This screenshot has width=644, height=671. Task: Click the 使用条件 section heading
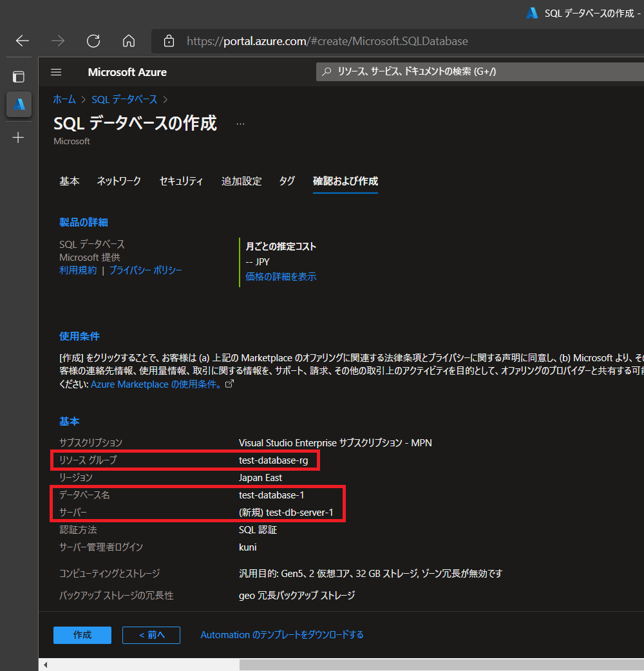coord(80,336)
